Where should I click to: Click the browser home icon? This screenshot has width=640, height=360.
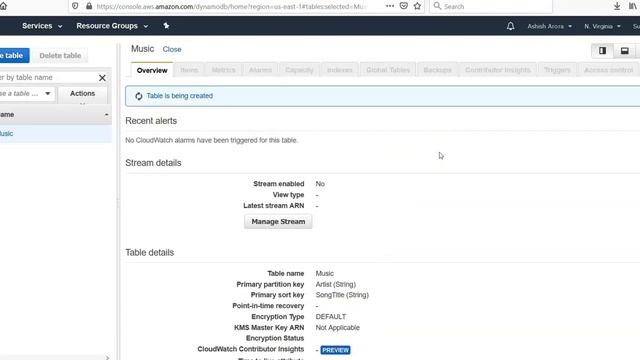(3, 6)
